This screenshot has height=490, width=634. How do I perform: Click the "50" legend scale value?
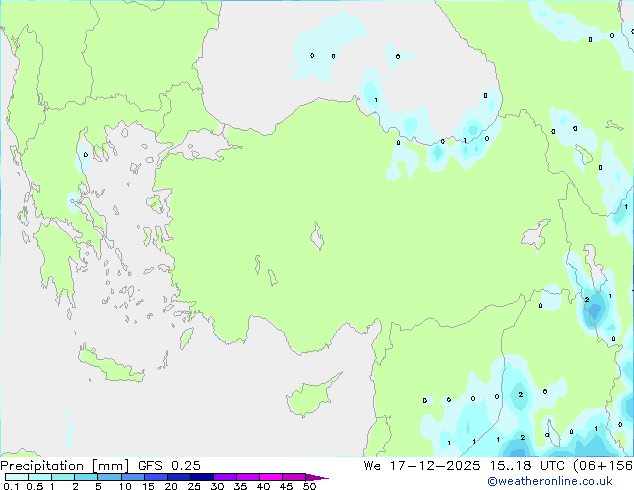point(309,486)
